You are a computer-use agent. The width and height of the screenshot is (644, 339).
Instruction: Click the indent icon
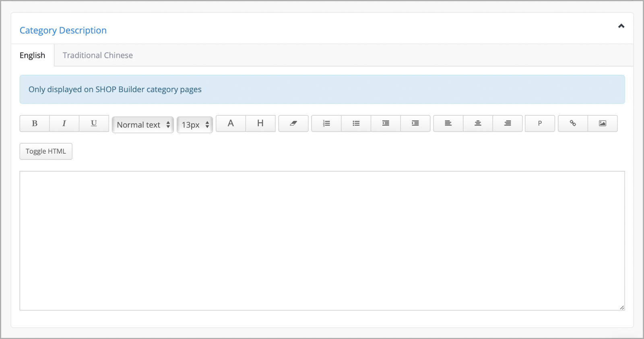pyautogui.click(x=415, y=123)
